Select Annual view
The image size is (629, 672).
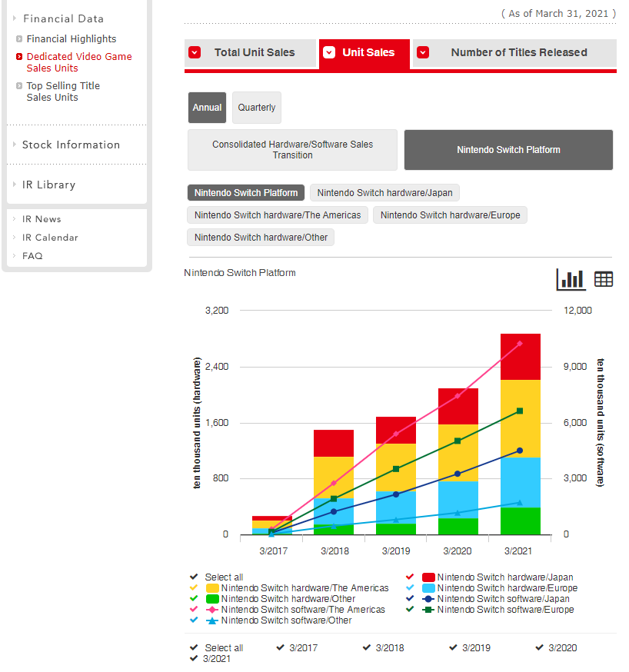click(x=207, y=108)
